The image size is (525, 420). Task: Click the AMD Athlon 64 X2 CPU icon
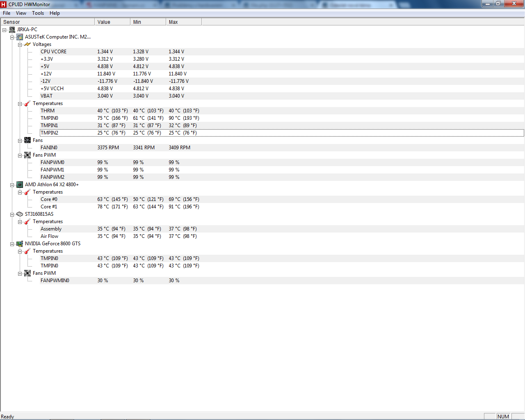point(20,185)
